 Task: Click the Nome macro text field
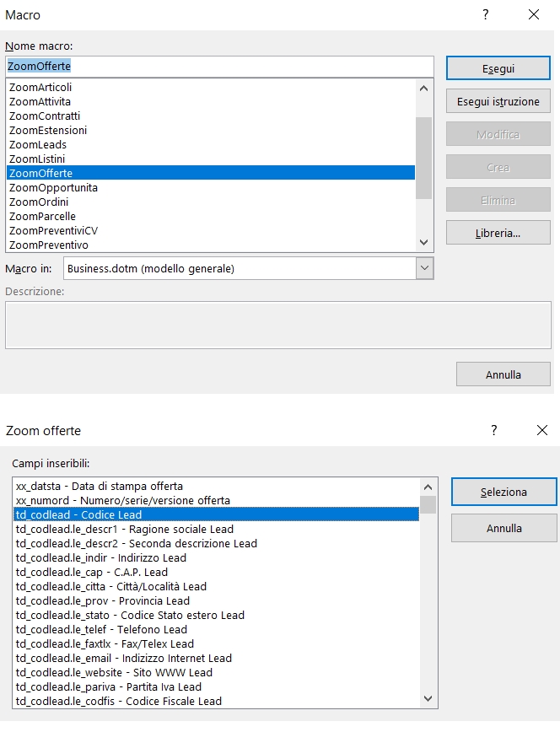click(219, 66)
